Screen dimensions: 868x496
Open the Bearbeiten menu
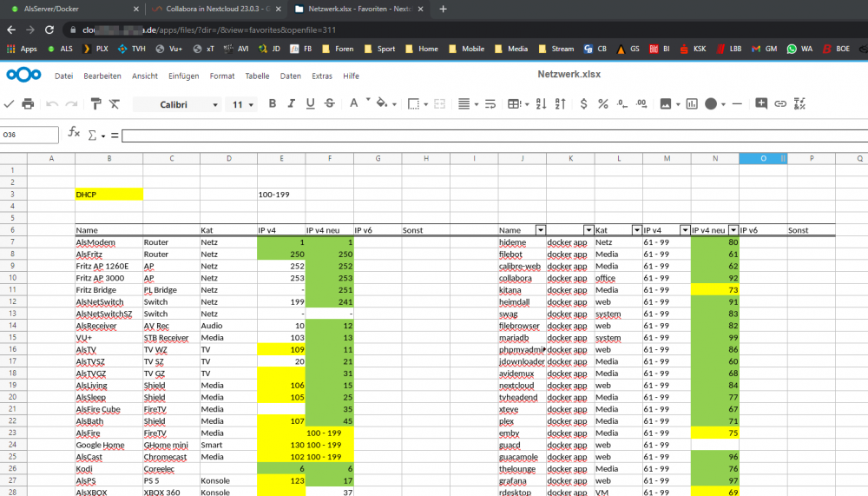(102, 76)
